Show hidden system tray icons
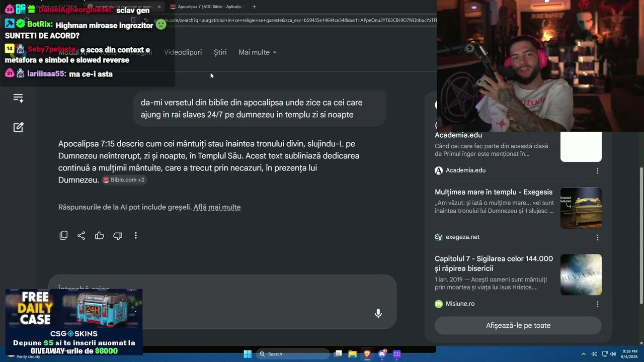Screen dimensions: 644x362 coord(584,354)
